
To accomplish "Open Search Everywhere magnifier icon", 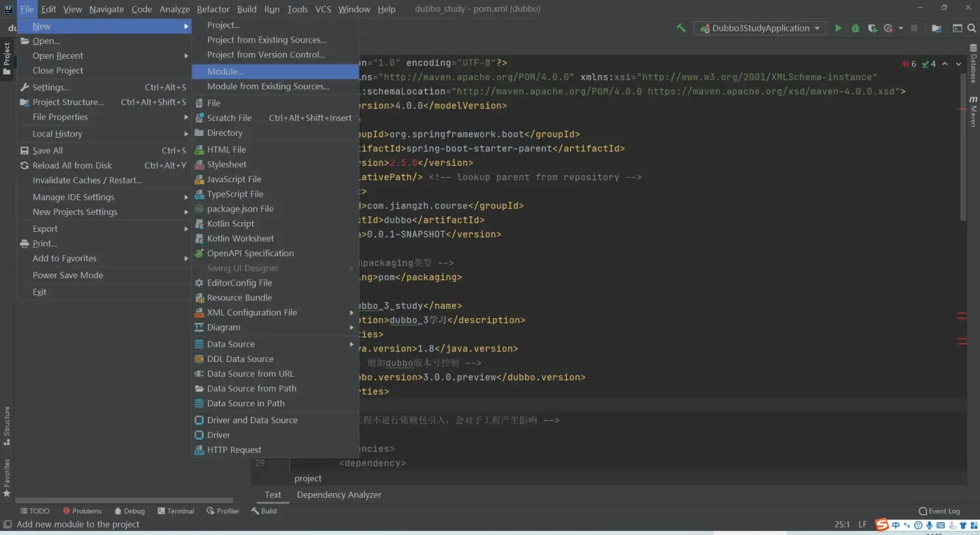I will coord(972,28).
